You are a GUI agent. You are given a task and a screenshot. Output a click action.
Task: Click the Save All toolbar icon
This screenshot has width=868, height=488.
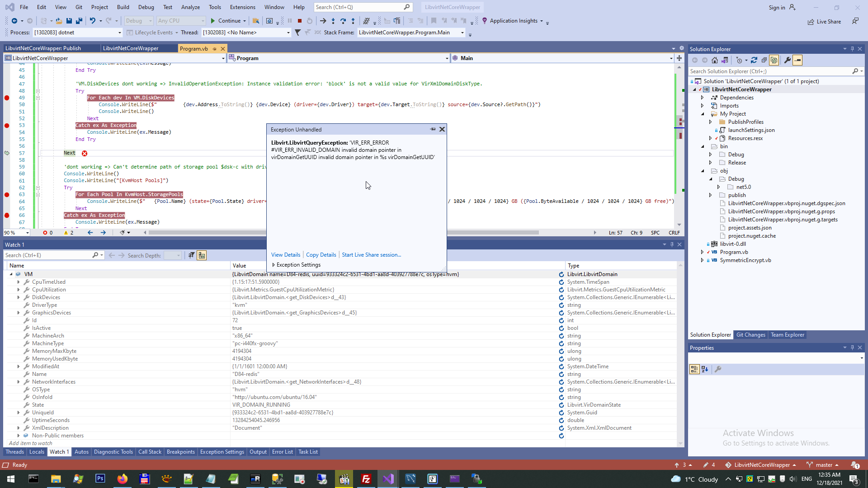(x=79, y=21)
